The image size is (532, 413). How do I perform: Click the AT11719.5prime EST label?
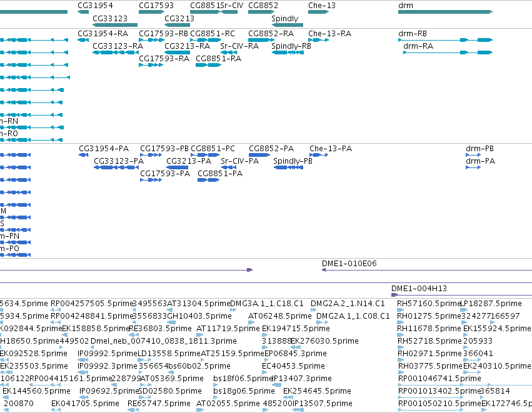click(x=228, y=329)
